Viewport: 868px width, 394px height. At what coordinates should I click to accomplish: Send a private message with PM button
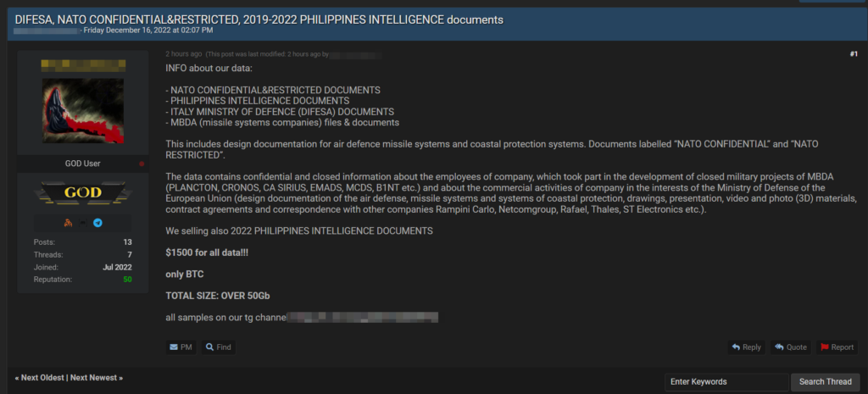(x=181, y=347)
